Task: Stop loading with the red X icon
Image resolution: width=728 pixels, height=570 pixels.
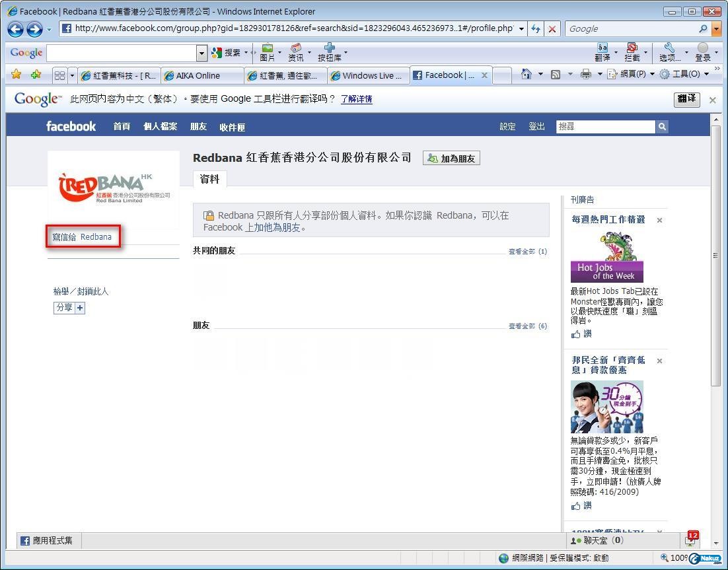Action: 552,29
